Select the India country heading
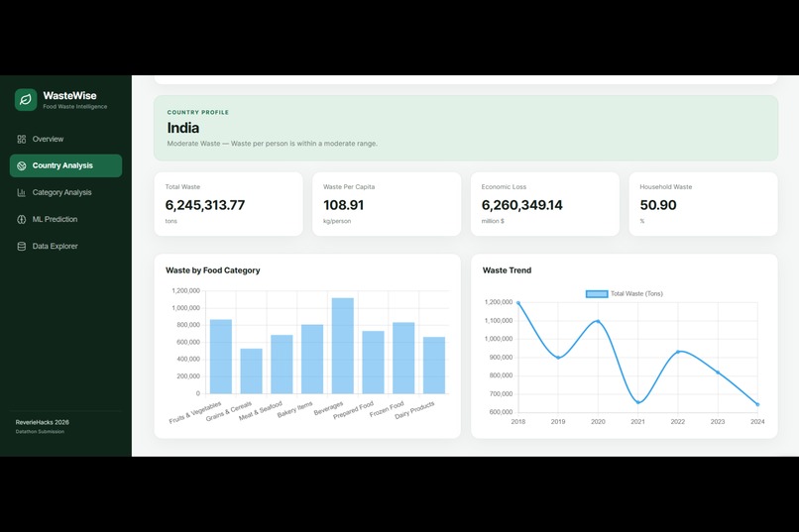This screenshot has width=799, height=532. [183, 128]
